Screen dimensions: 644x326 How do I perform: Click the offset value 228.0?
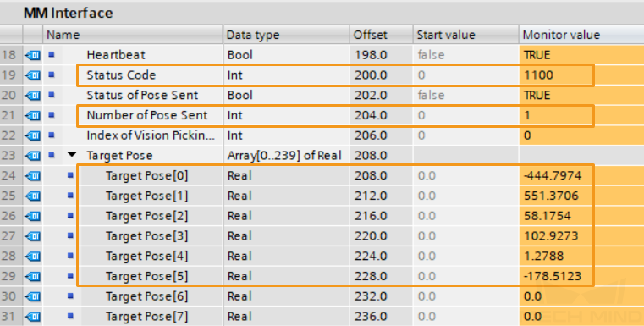click(x=371, y=277)
